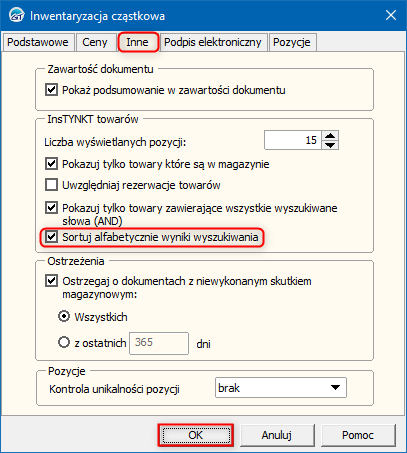407x453 pixels.
Task: Select the Wszystkich radio button
Action: [x=64, y=316]
